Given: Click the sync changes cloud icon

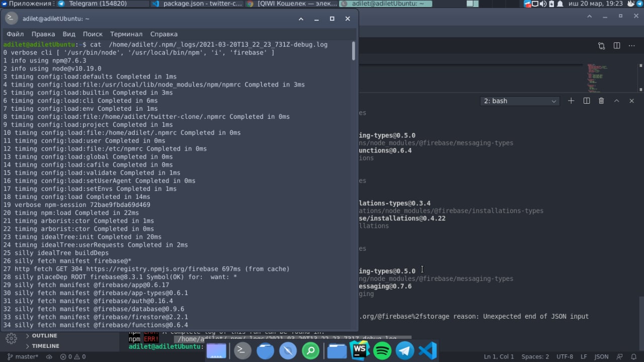Looking at the screenshot, I should tap(49, 356).
